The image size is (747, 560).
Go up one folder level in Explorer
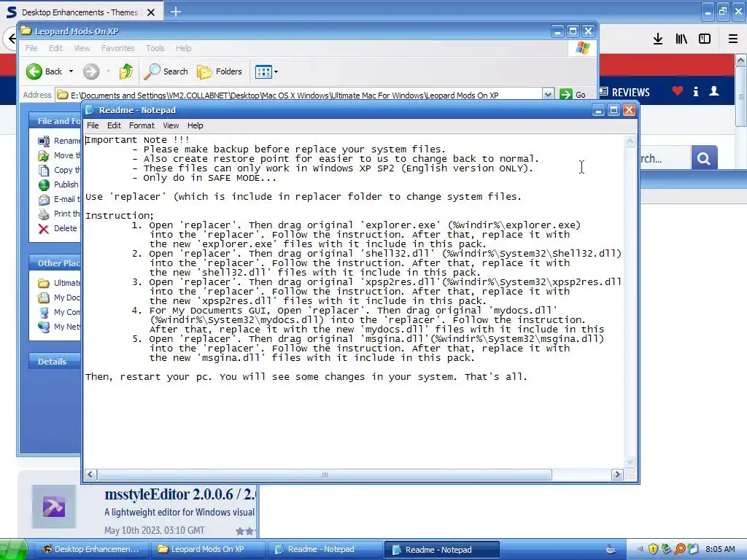125,71
